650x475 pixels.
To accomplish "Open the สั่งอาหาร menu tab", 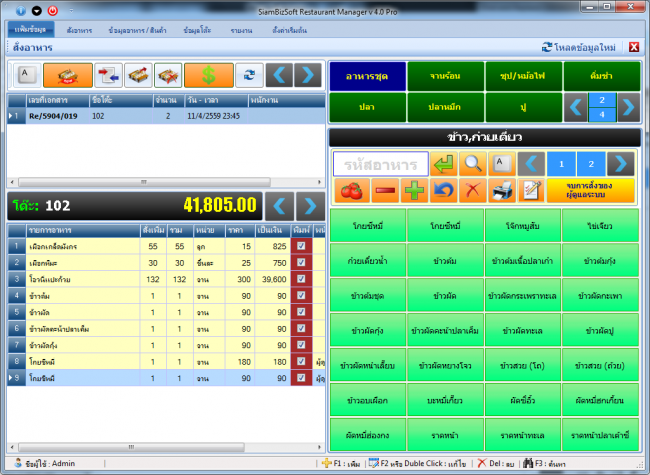I will [x=79, y=30].
